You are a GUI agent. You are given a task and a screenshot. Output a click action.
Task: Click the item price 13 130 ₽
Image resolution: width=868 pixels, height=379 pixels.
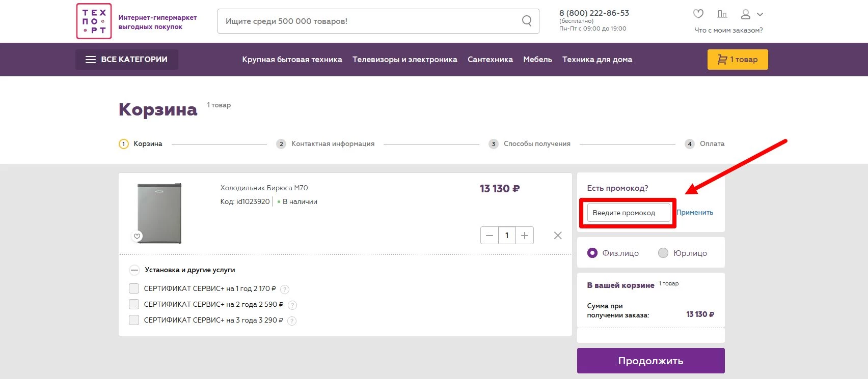click(499, 189)
